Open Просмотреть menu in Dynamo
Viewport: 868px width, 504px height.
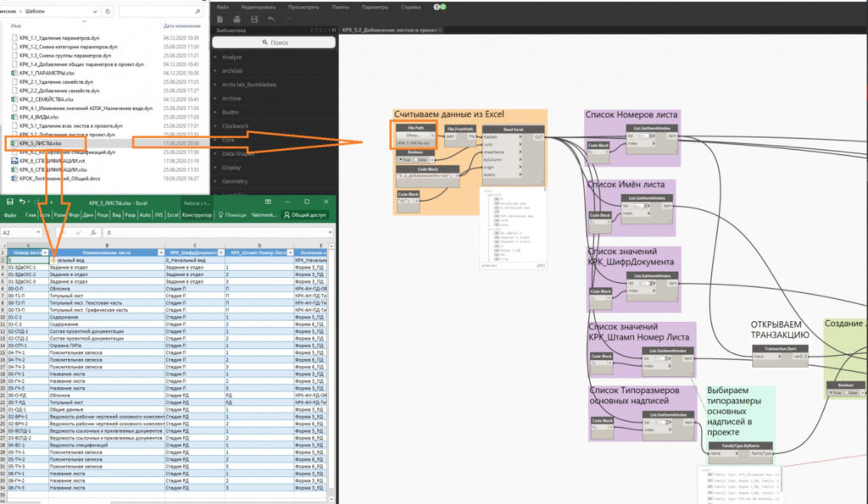tap(303, 7)
